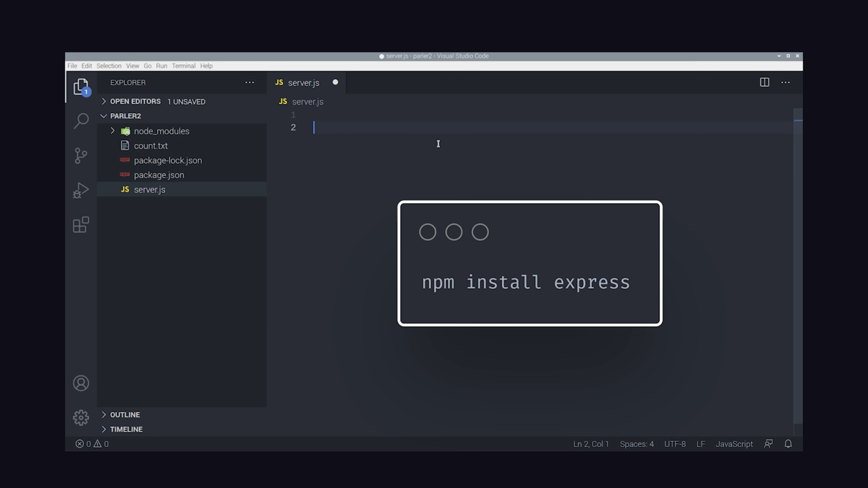Open the Explorer views More Actions menu
868x488 pixels.
250,82
